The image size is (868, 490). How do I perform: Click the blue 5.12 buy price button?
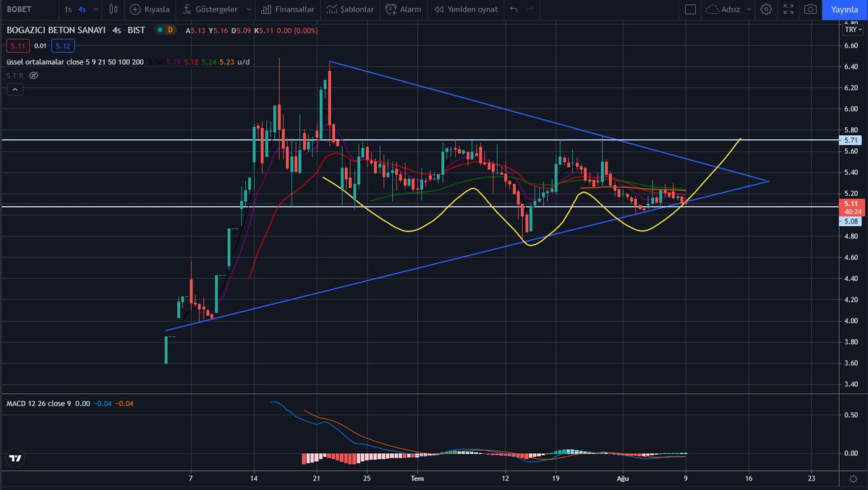[63, 46]
